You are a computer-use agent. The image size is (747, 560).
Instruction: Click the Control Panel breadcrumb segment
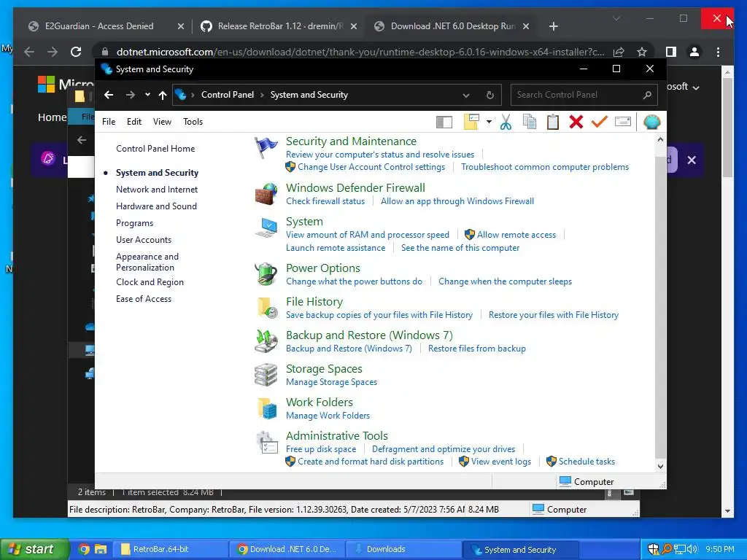[228, 95]
